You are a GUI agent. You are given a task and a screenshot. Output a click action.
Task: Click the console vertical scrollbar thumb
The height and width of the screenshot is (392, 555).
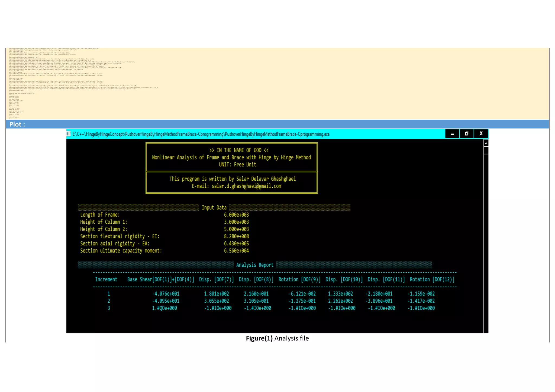(x=486, y=151)
